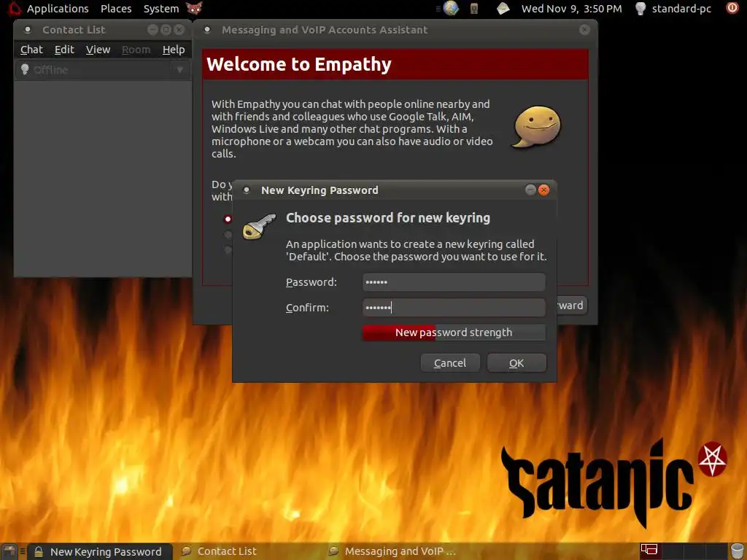
Task: Switch to Messaging and VoIP taskbar entry
Action: [392, 551]
